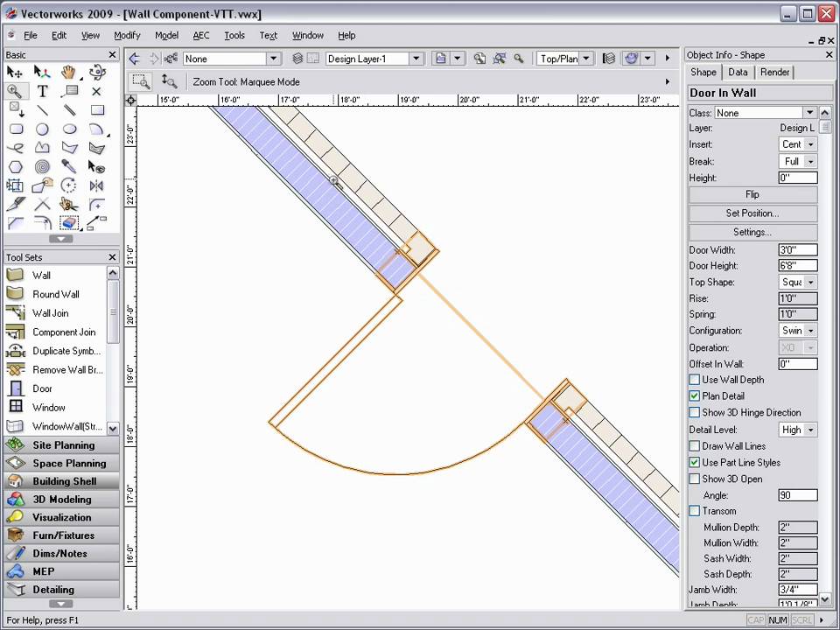Toggle Plan Detail checkbox
Viewport: 840px width, 630px height.
(x=694, y=395)
